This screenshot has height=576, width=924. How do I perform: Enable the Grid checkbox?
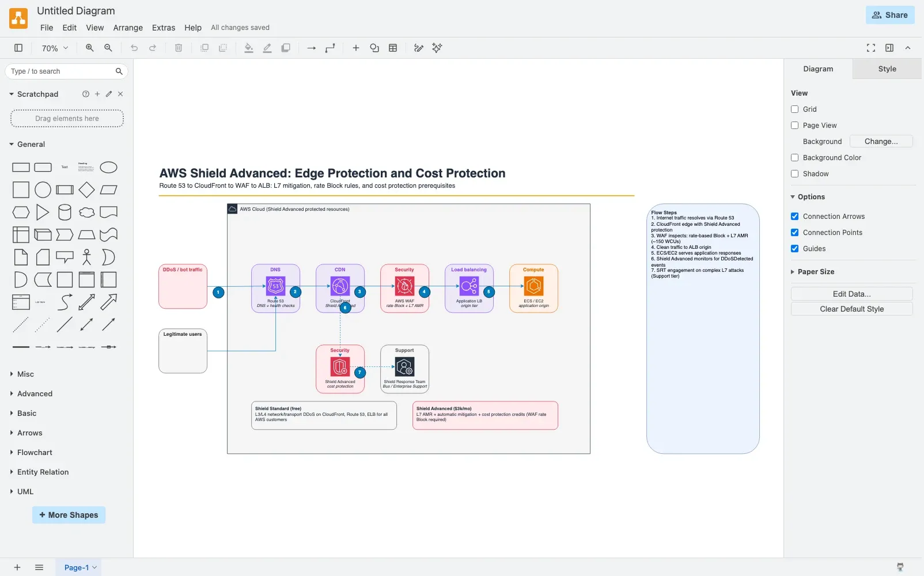pos(795,109)
